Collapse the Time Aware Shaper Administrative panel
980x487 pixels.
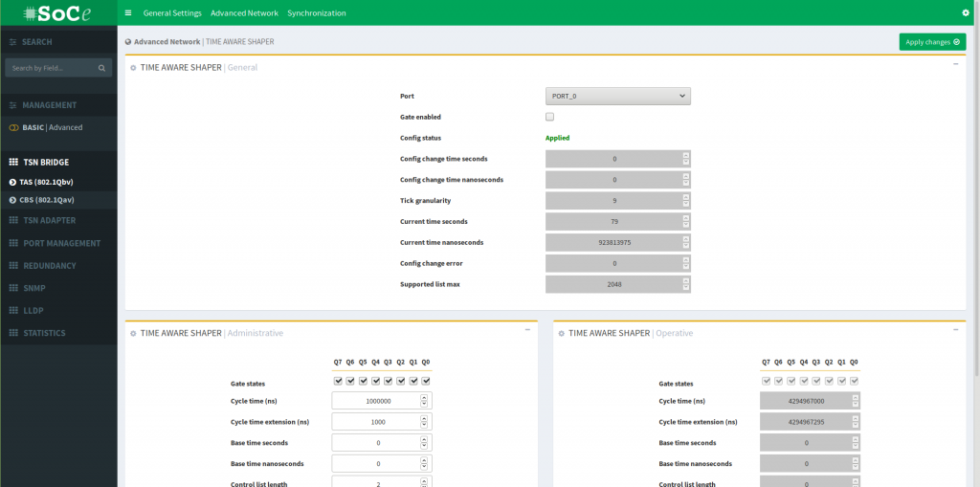point(527,329)
